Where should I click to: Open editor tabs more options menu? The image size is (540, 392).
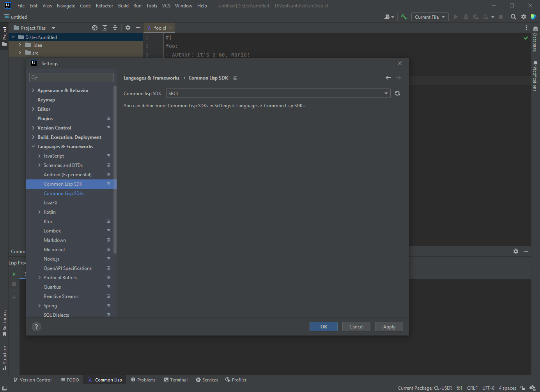pyautogui.click(x=526, y=28)
